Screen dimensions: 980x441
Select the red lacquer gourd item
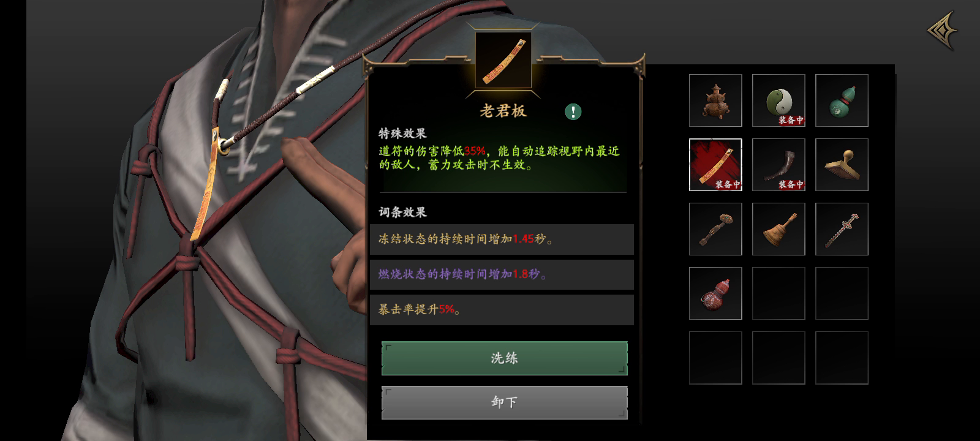[x=715, y=293]
